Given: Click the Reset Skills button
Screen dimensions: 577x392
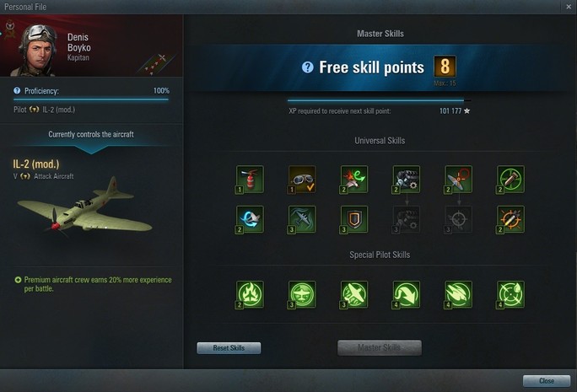Looking at the screenshot, I should coord(229,348).
